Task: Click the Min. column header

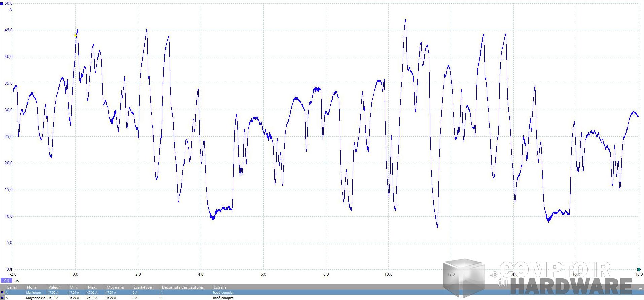Action: (x=73, y=287)
